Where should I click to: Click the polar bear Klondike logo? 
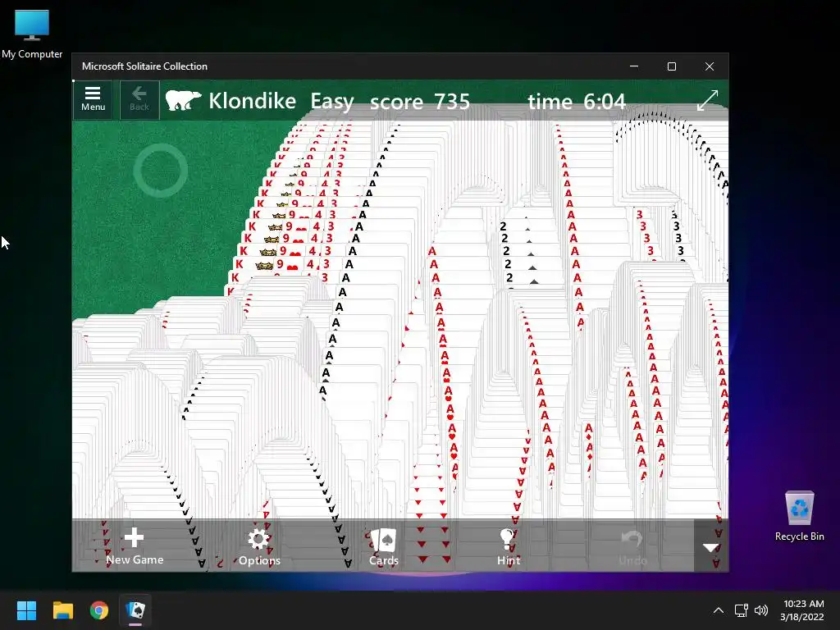click(183, 100)
